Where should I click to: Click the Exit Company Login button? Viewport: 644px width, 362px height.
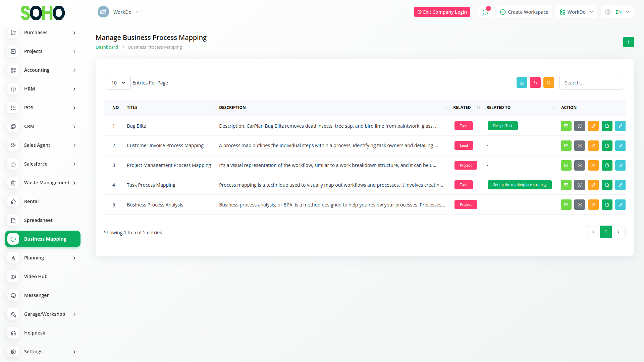coord(442,12)
